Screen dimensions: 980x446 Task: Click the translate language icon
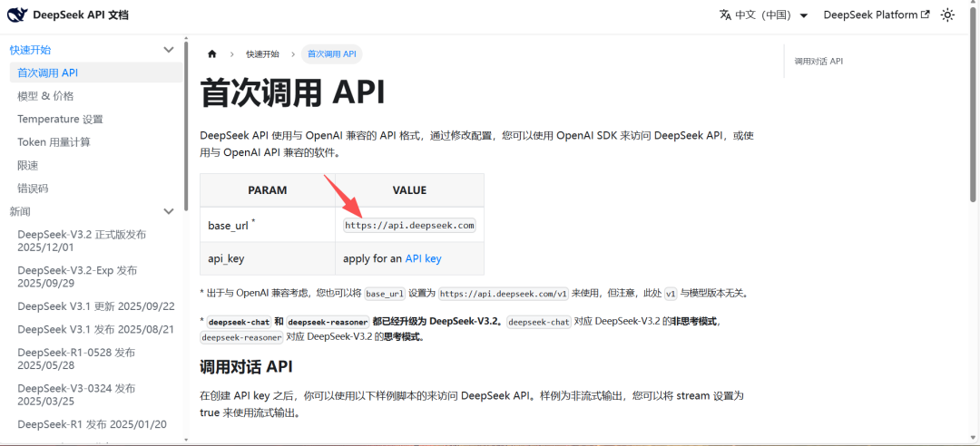725,15
